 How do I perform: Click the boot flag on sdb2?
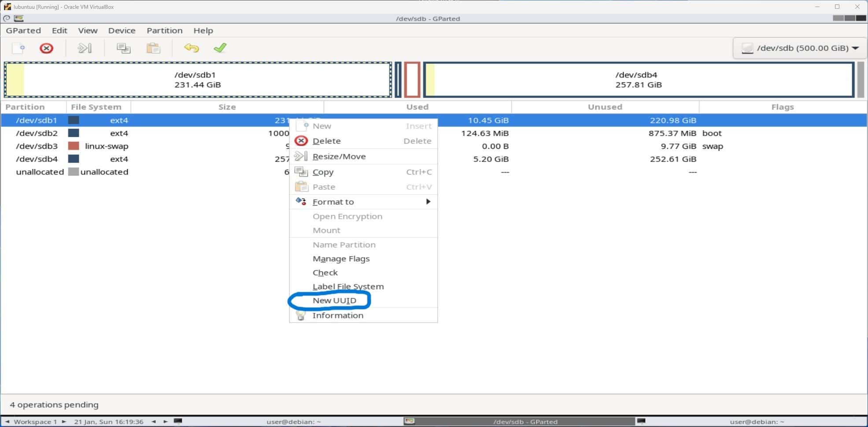[x=712, y=133]
